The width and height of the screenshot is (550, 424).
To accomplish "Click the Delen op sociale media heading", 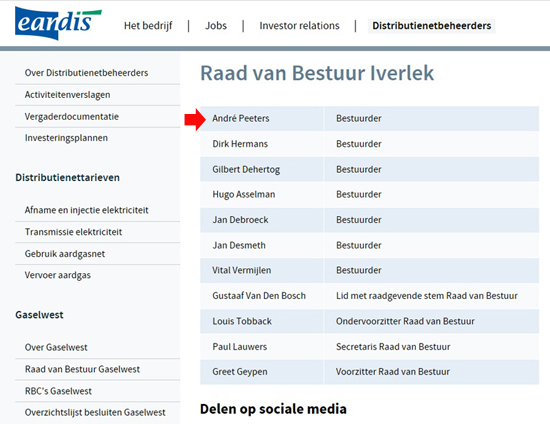I will coord(273,409).
